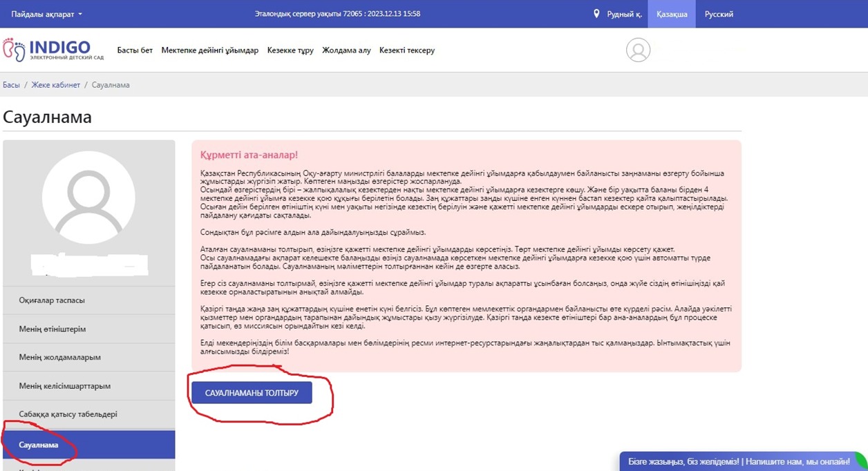Click the САУАЛНАМАНЫ ТОЛТЫРУ button
Viewport: 868px width, 471px height.
click(x=252, y=392)
